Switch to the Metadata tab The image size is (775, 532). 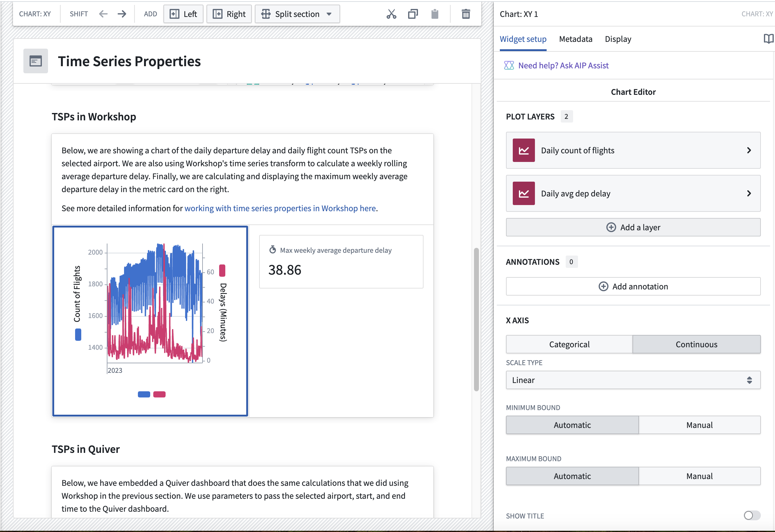click(x=576, y=39)
